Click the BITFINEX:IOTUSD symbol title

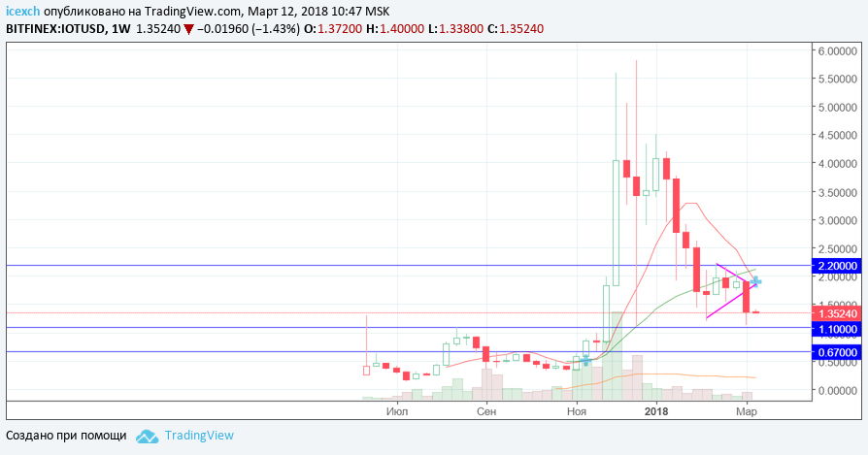(x=55, y=29)
